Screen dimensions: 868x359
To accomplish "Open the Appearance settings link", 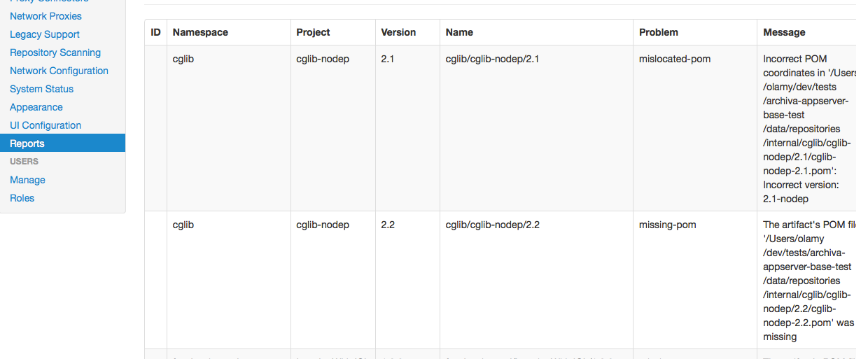I will tap(36, 107).
